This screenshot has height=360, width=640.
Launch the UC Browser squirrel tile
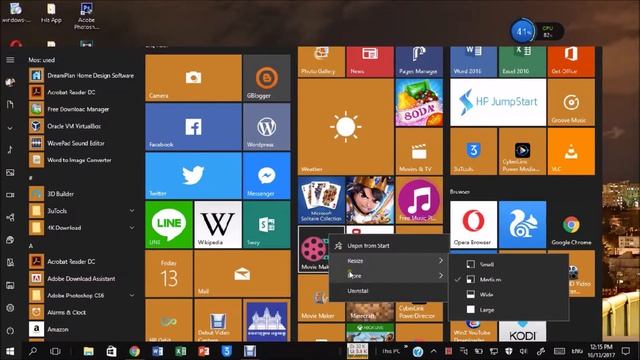pyautogui.click(x=522, y=224)
